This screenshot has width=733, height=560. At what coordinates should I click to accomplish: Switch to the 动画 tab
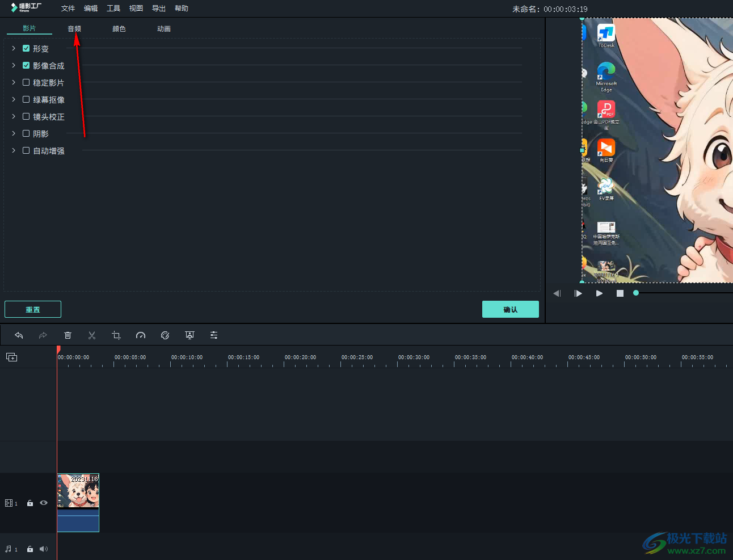[x=164, y=28]
